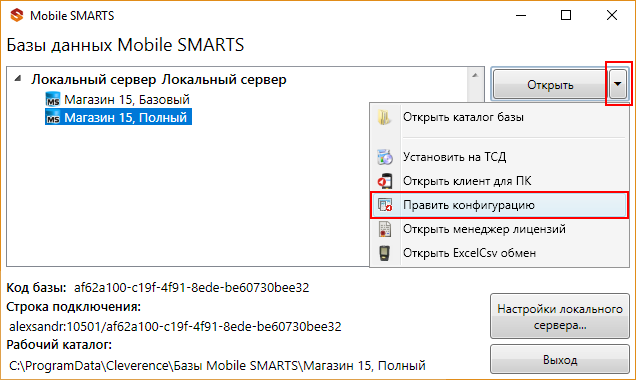Click the ExcelCsv обмен device icon
The image size is (636, 380).
pos(384,253)
